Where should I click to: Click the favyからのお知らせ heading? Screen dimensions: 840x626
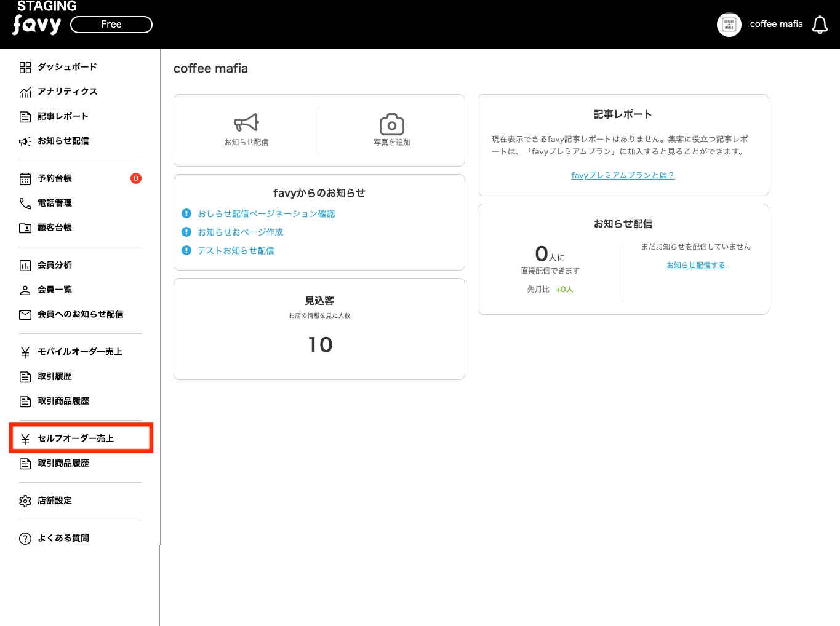319,193
